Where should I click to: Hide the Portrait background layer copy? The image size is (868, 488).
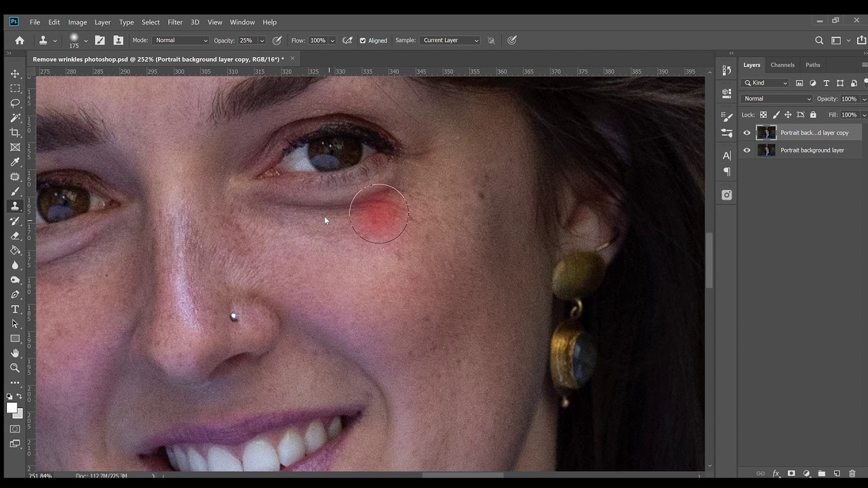click(x=747, y=133)
